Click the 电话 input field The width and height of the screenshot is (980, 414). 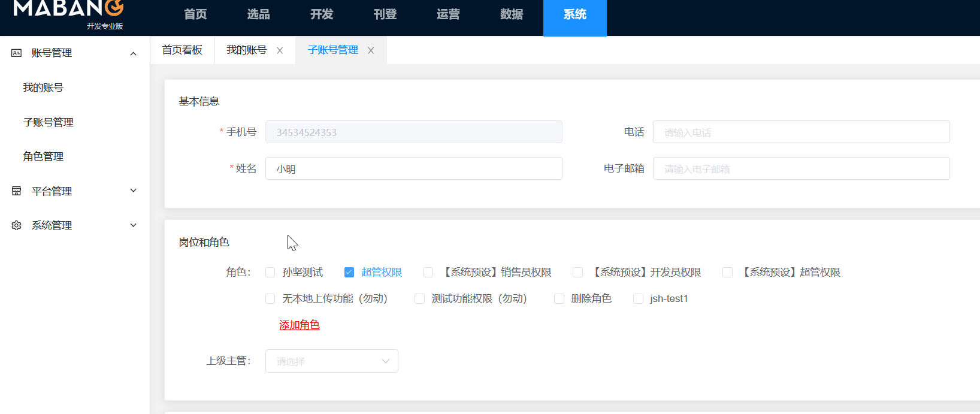(x=801, y=132)
